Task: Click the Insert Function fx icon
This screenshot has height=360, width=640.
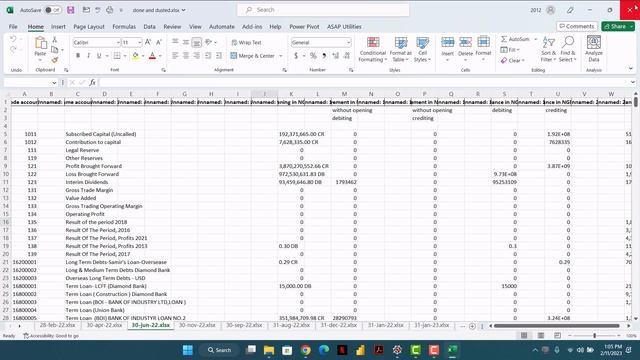Action: point(93,82)
